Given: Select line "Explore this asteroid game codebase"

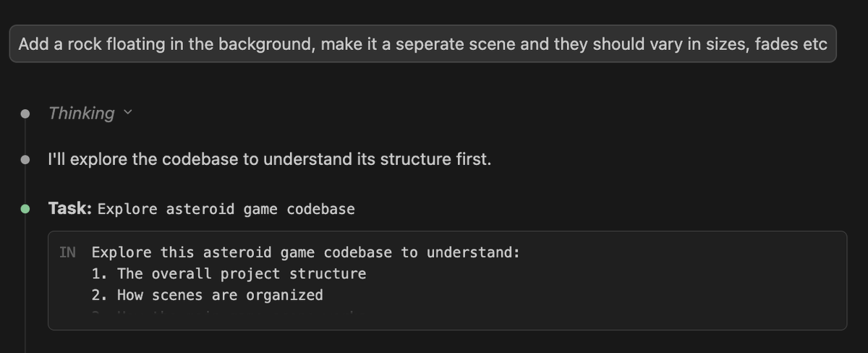Looking at the screenshot, I should (305, 252).
